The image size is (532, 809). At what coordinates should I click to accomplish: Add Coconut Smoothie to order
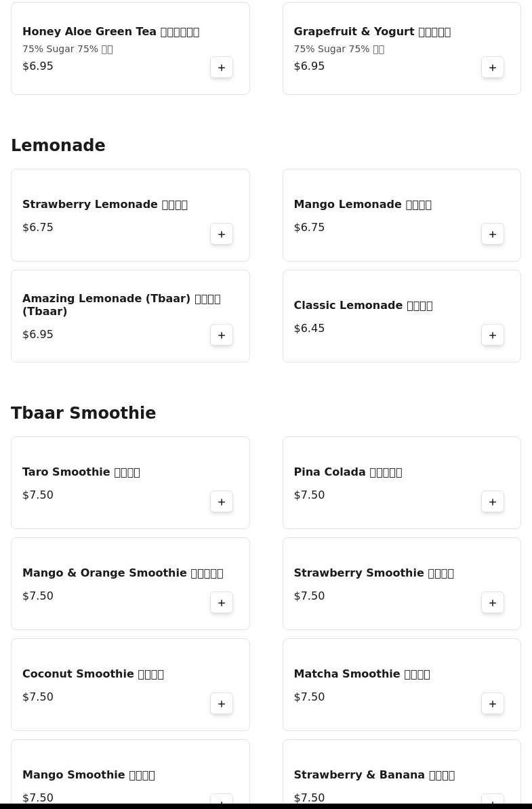pyautogui.click(x=222, y=704)
